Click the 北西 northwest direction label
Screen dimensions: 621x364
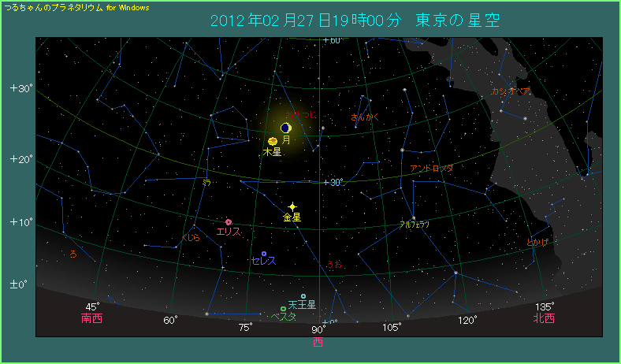544,319
